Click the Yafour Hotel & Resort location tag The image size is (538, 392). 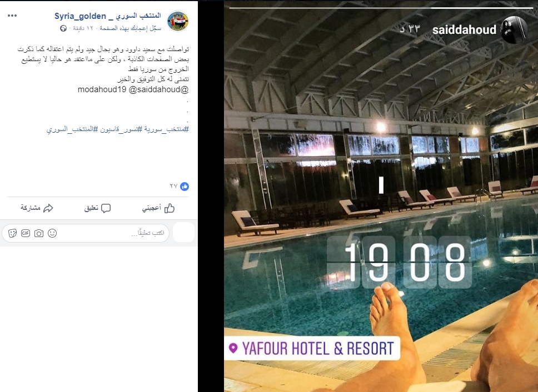coord(312,349)
